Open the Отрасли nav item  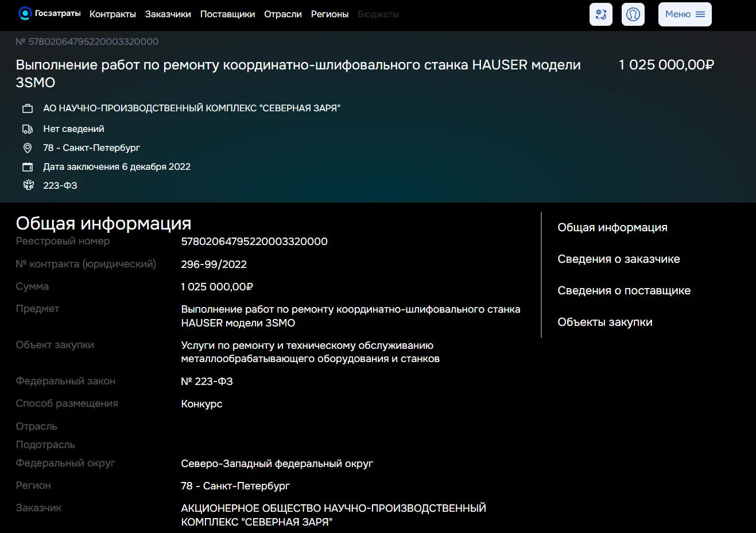pos(283,14)
